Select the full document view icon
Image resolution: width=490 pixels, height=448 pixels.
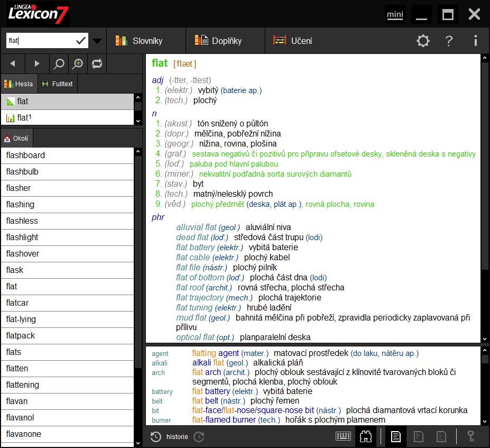coord(395,436)
